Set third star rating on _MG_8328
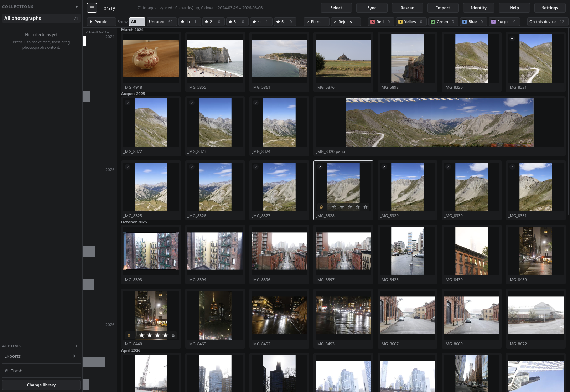Viewport: 570px width, 392px height. (x=350, y=207)
